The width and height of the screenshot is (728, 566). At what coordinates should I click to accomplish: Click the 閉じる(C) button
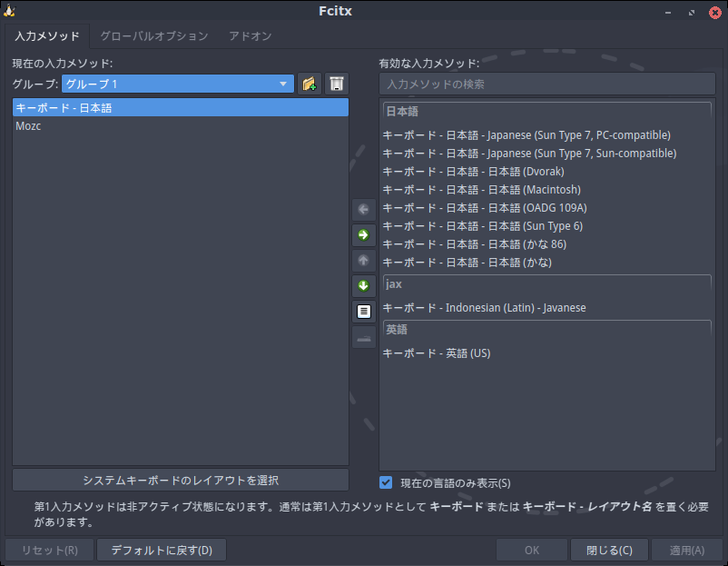pyautogui.click(x=609, y=551)
